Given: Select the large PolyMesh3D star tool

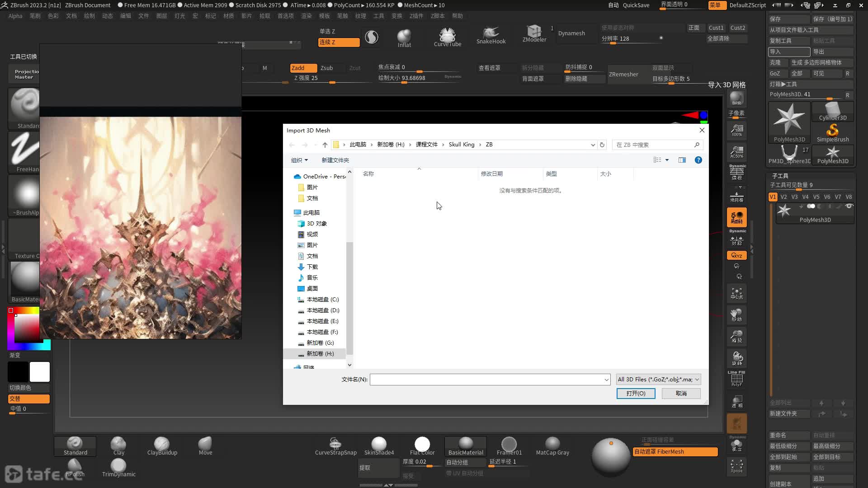Looking at the screenshot, I should pyautogui.click(x=789, y=122).
